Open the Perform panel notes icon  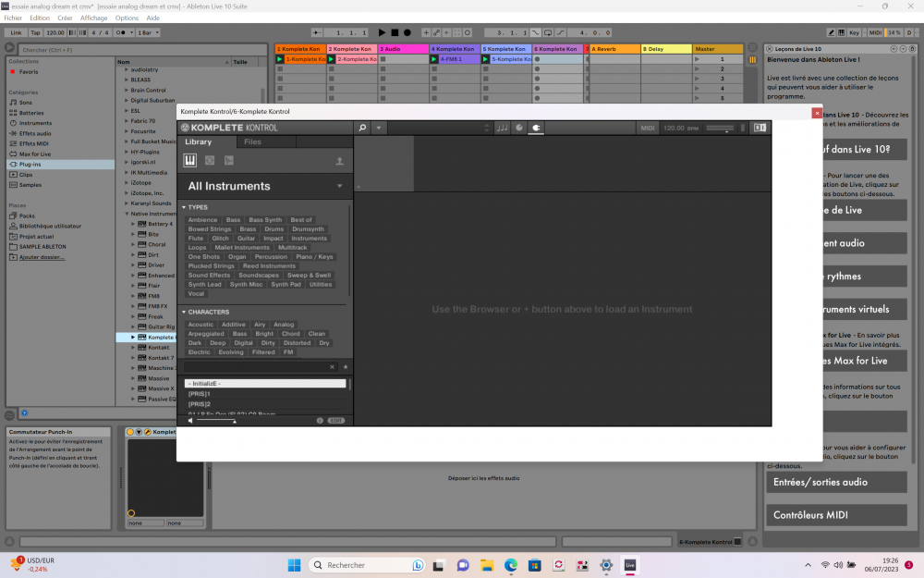pyautogui.click(x=502, y=128)
